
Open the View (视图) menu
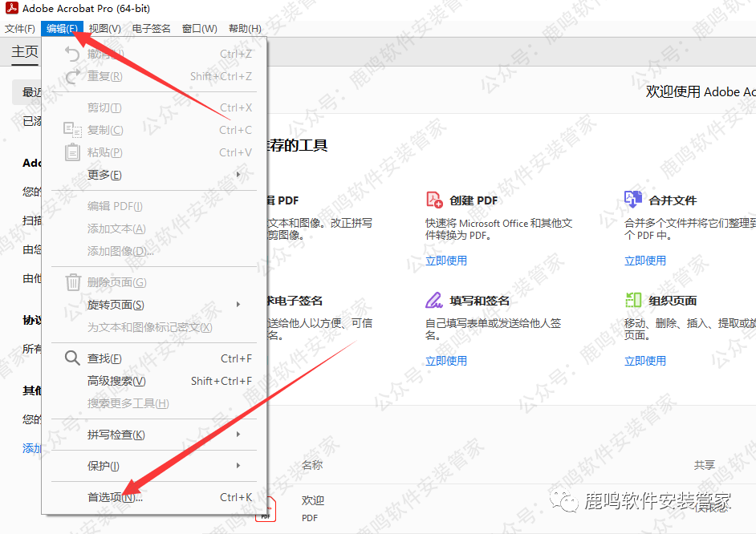coord(105,29)
